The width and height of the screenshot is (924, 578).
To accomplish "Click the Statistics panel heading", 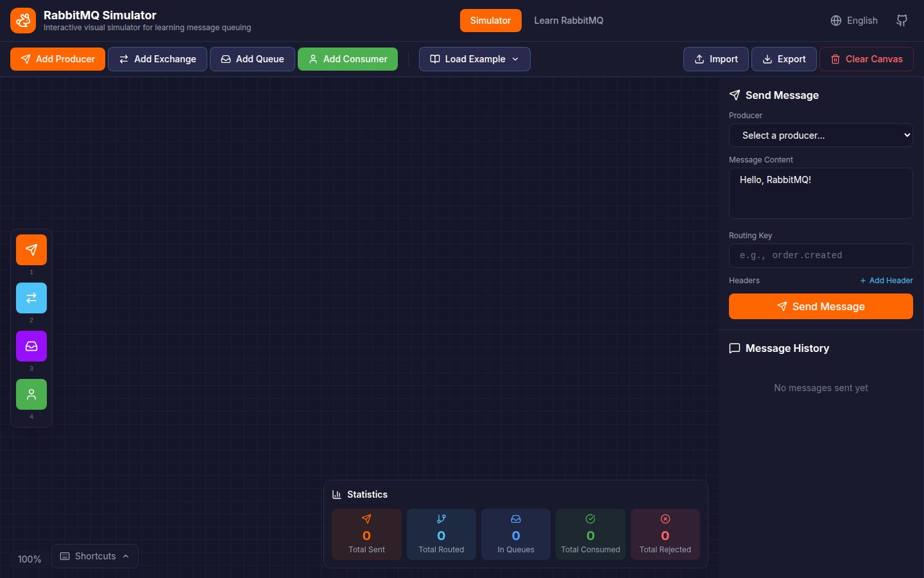I will 367,495.
